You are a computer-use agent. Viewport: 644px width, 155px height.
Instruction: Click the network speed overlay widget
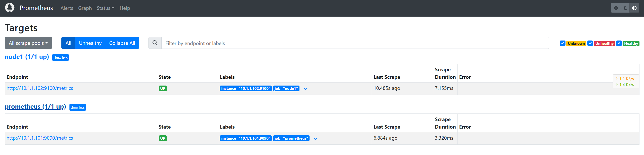626,82
